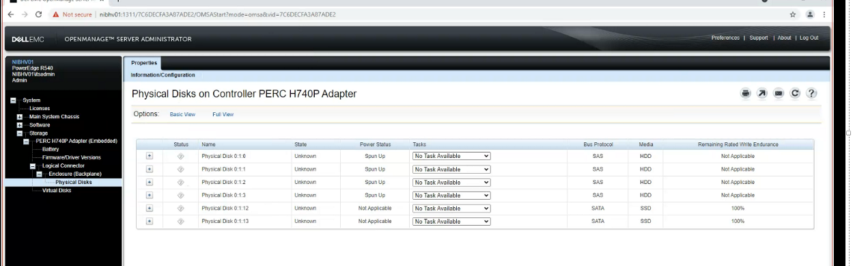868x266 pixels.
Task: Collapse the Enclosure (Backplane) node
Action: pyautogui.click(x=40, y=174)
